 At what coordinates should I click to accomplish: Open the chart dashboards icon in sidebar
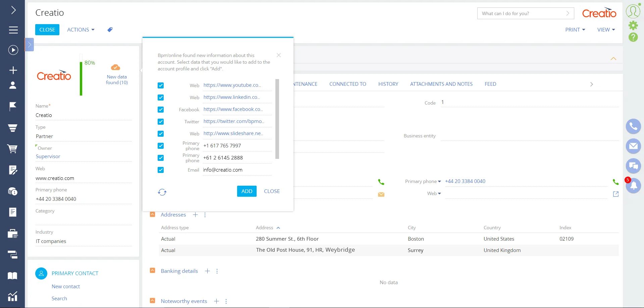click(x=13, y=296)
